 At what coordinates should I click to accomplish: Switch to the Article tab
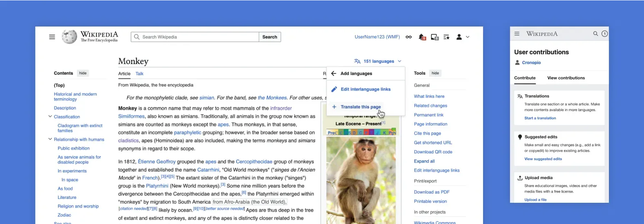coord(124,74)
